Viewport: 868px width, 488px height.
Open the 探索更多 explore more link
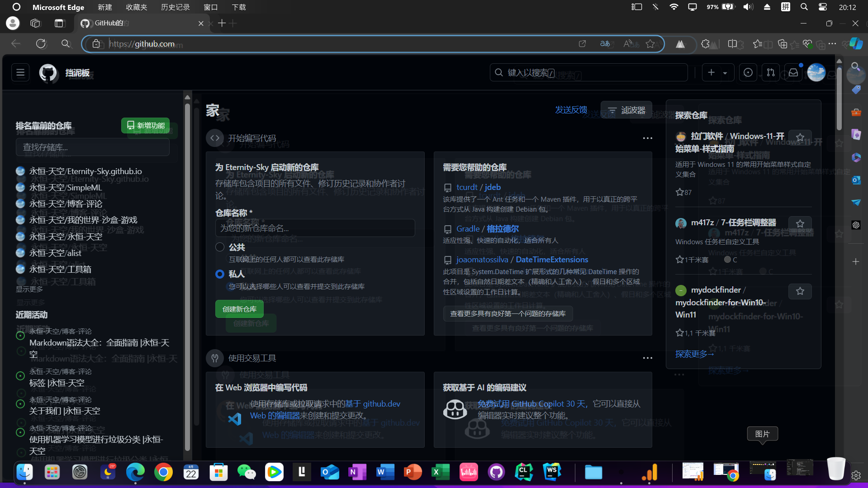point(694,354)
